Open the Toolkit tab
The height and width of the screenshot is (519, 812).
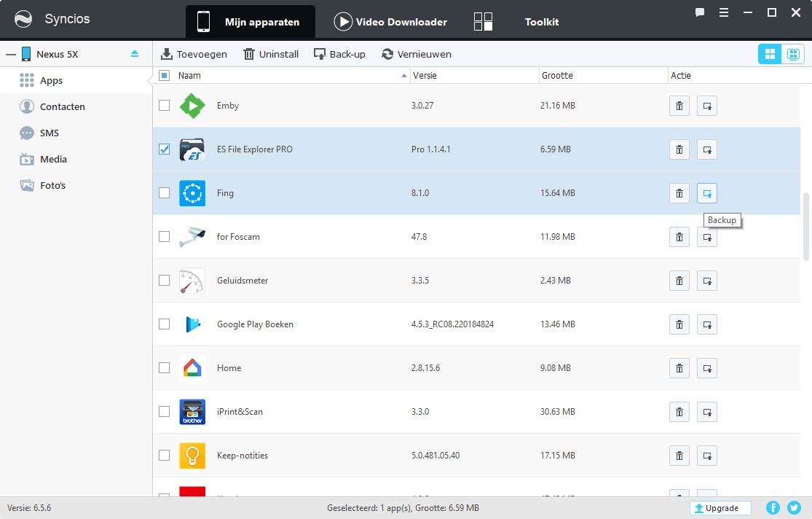(542, 22)
